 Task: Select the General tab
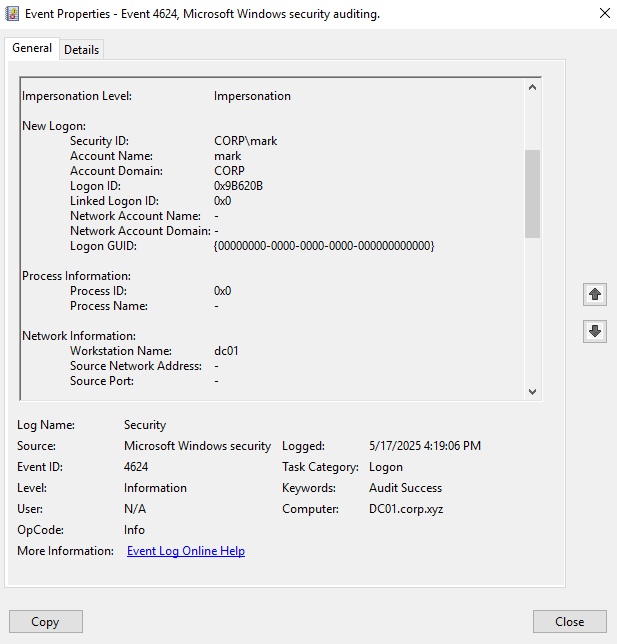(32, 48)
